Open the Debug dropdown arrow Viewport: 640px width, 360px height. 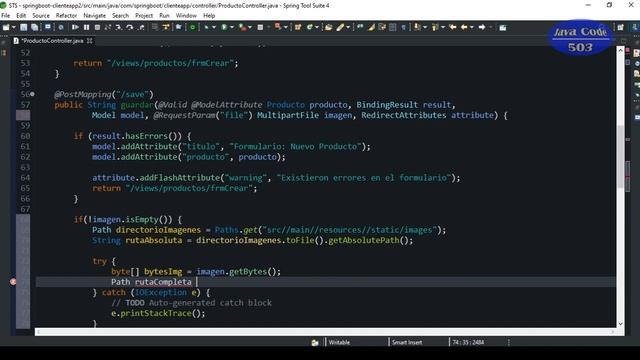pos(214,27)
